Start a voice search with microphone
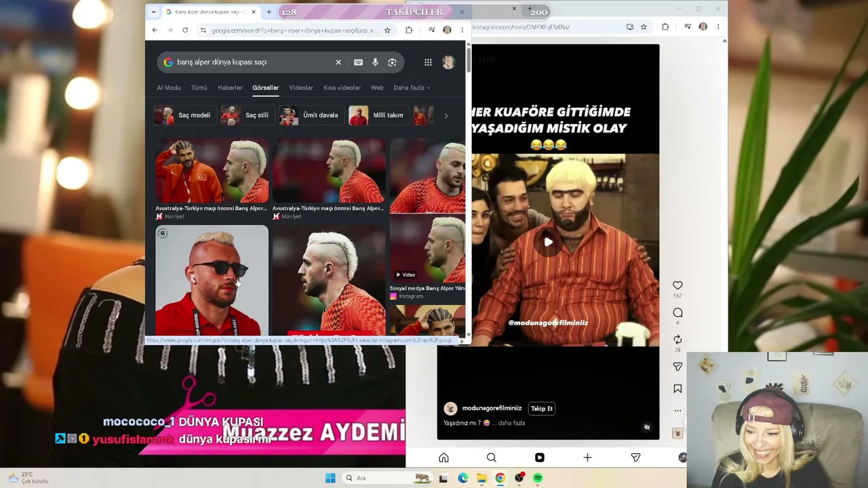The width and height of the screenshot is (868, 488). pyautogui.click(x=375, y=62)
